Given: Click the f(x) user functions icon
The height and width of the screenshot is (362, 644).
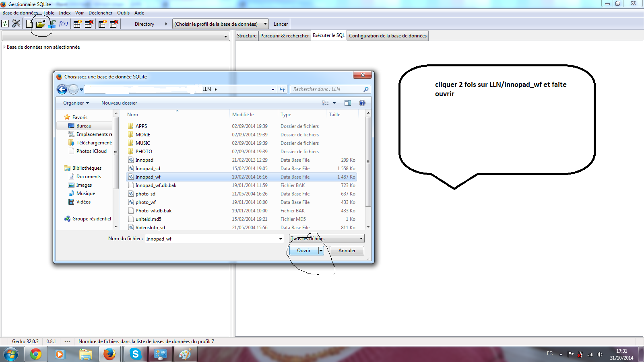Looking at the screenshot, I should click(63, 24).
